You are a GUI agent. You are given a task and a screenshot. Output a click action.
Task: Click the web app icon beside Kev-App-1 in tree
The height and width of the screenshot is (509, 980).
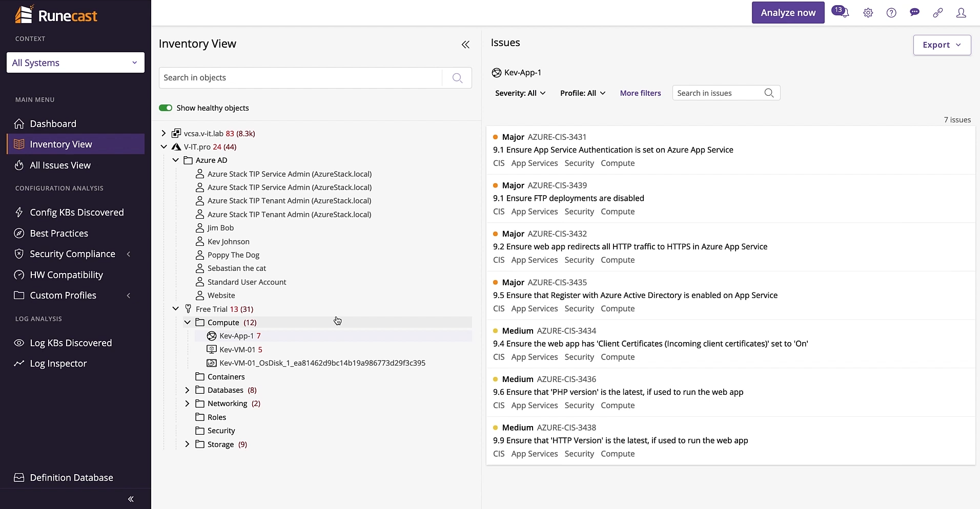point(212,336)
